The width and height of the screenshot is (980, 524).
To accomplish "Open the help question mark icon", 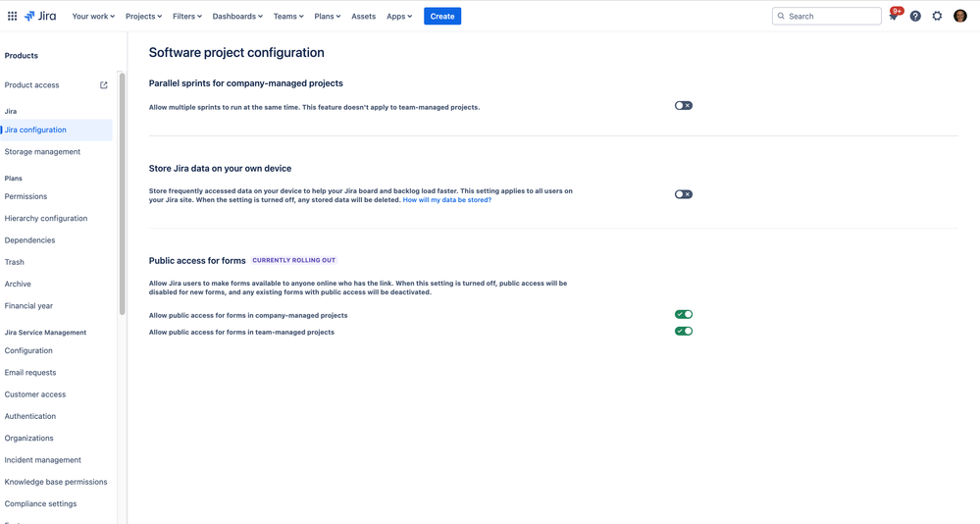I will [915, 17].
